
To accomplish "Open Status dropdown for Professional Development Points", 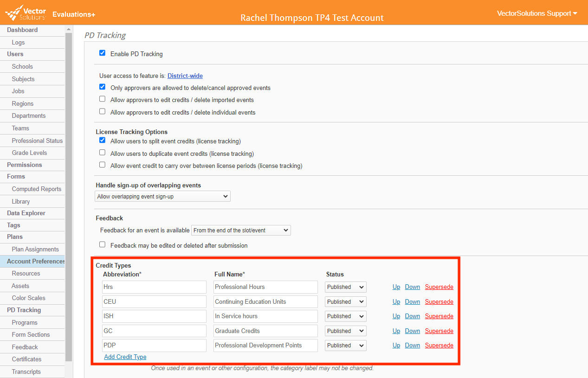I will pyautogui.click(x=346, y=346).
